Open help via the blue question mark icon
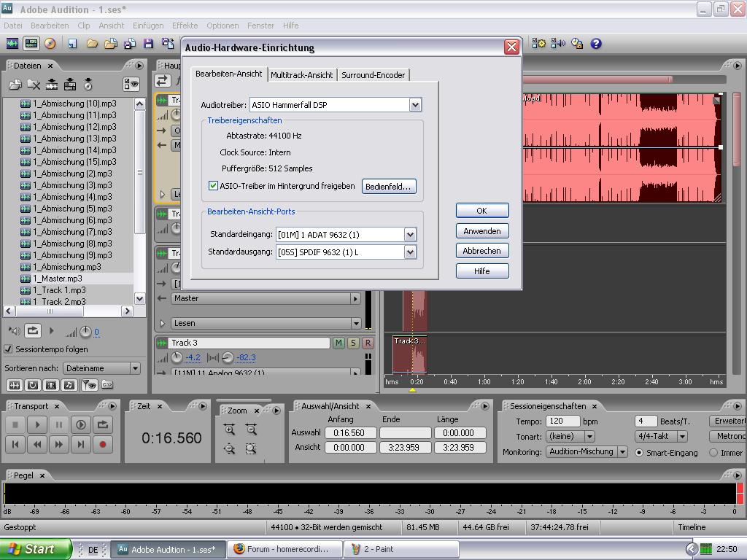 (x=596, y=44)
